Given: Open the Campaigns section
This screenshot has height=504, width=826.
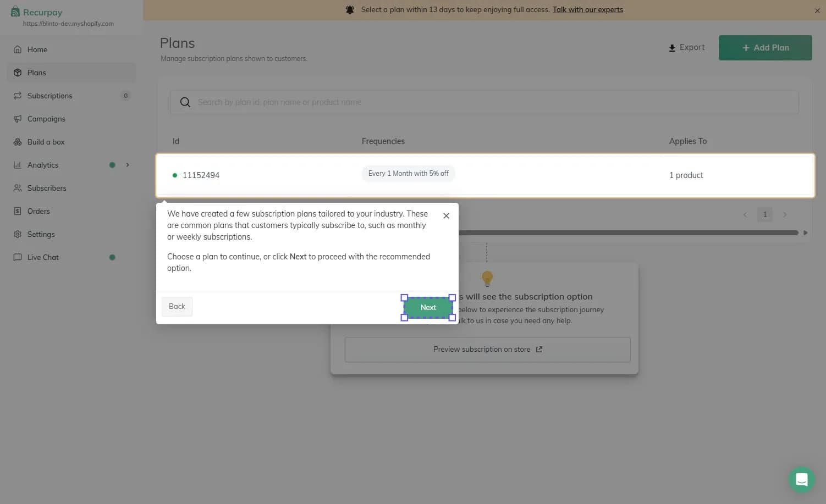Looking at the screenshot, I should tap(71, 119).
